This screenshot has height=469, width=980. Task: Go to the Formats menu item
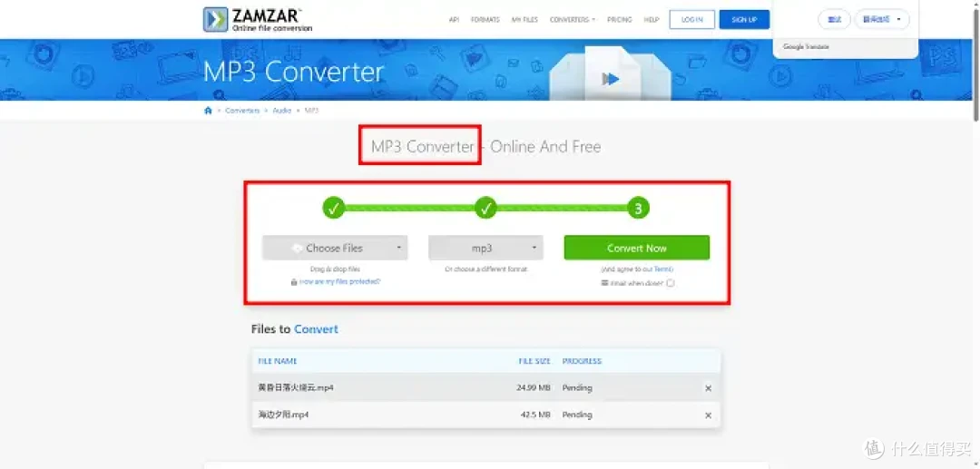coord(485,20)
